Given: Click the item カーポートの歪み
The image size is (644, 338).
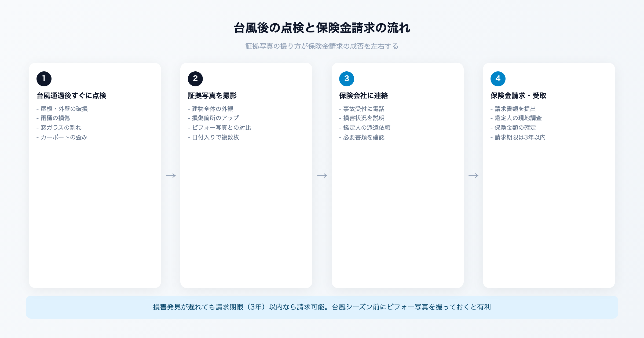Looking at the screenshot, I should 62,137.
